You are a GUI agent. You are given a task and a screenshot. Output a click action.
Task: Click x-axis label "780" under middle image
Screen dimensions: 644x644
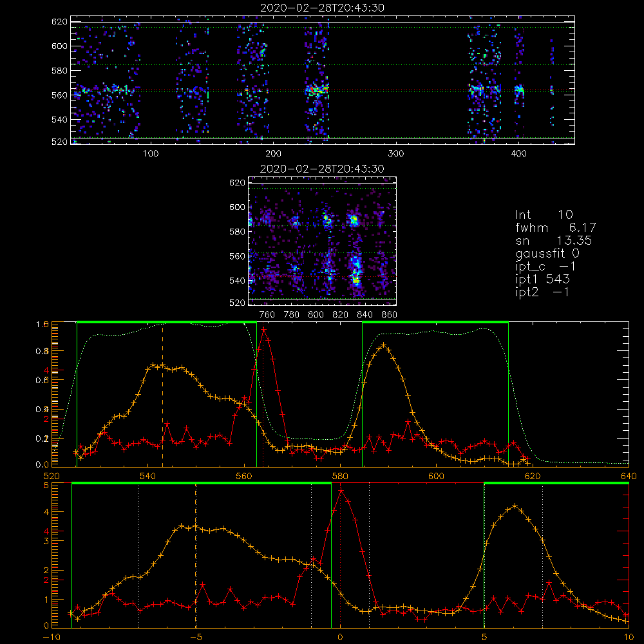pos(292,315)
